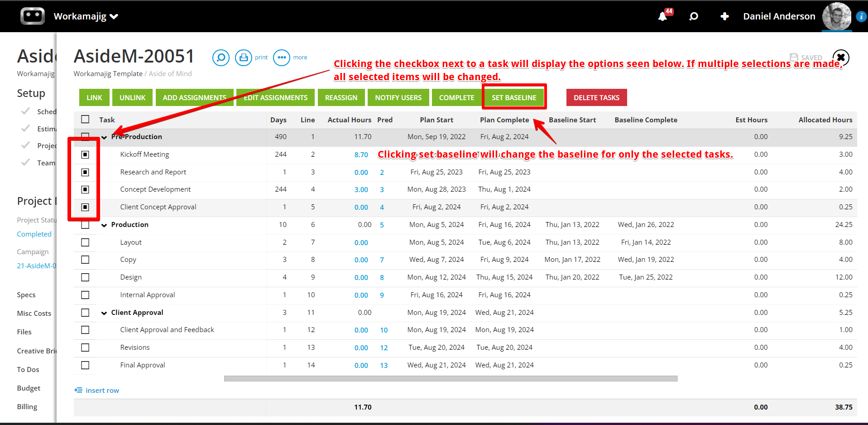The width and height of the screenshot is (868, 425).
Task: Click the SET BASELINE button
Action: click(514, 97)
